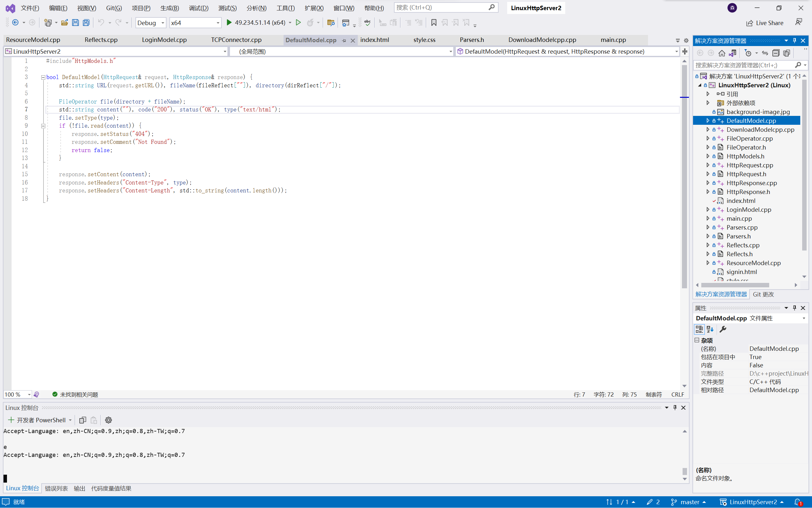Click the alphabetical sort icon in Properties
812x508 pixels.
(x=710, y=329)
